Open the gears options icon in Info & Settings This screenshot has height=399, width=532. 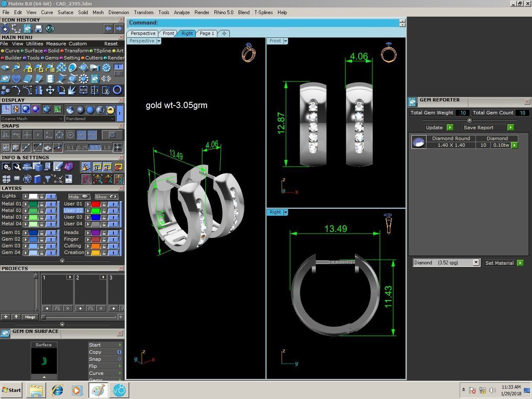coord(6,167)
